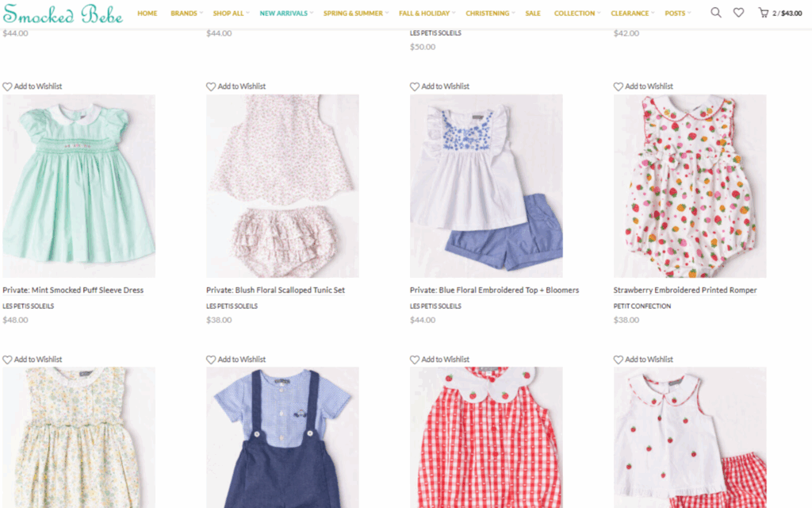812x508 pixels.
Task: Open the search icon in header
Action: pos(716,13)
